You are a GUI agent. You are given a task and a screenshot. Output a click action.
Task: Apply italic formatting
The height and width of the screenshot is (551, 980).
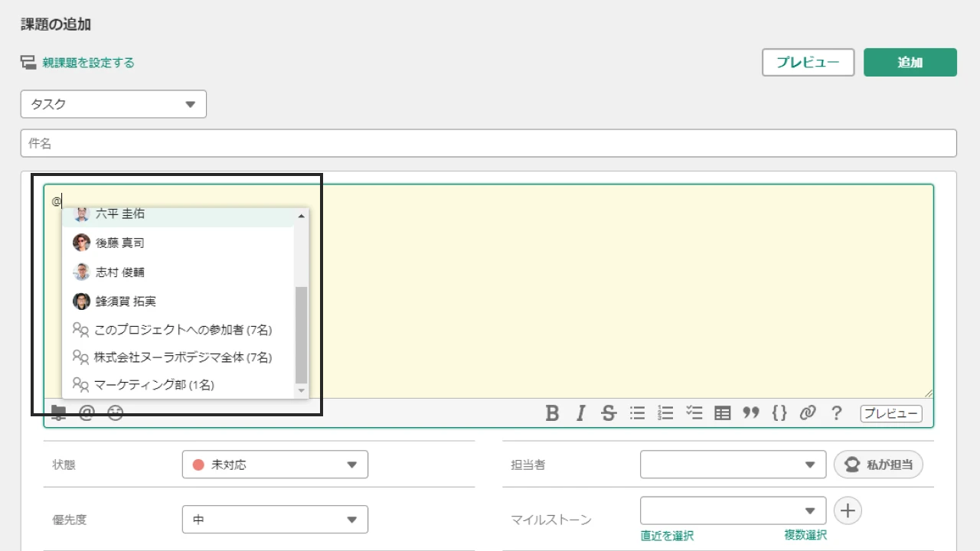580,413
